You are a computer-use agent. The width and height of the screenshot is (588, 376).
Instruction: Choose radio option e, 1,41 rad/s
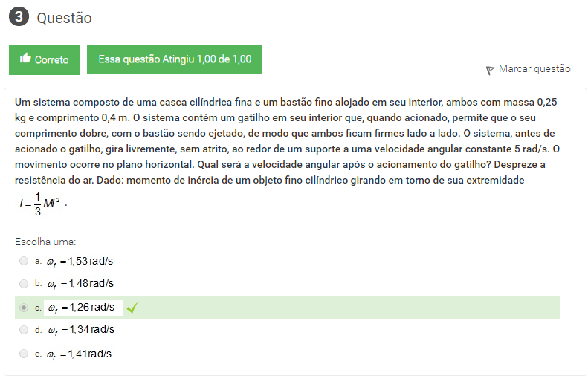(x=24, y=354)
